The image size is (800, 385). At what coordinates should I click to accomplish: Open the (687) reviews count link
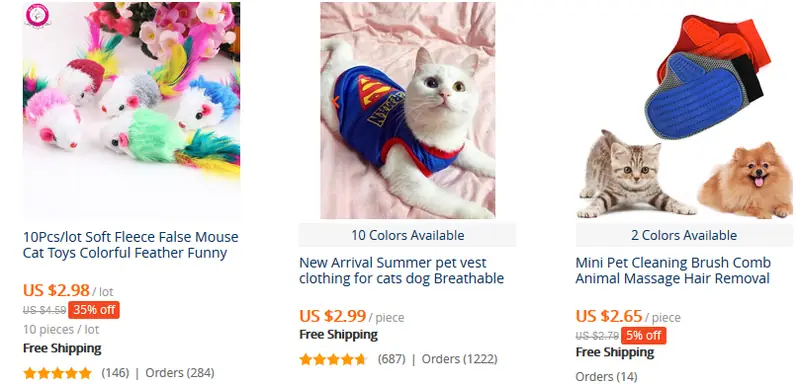(x=391, y=360)
